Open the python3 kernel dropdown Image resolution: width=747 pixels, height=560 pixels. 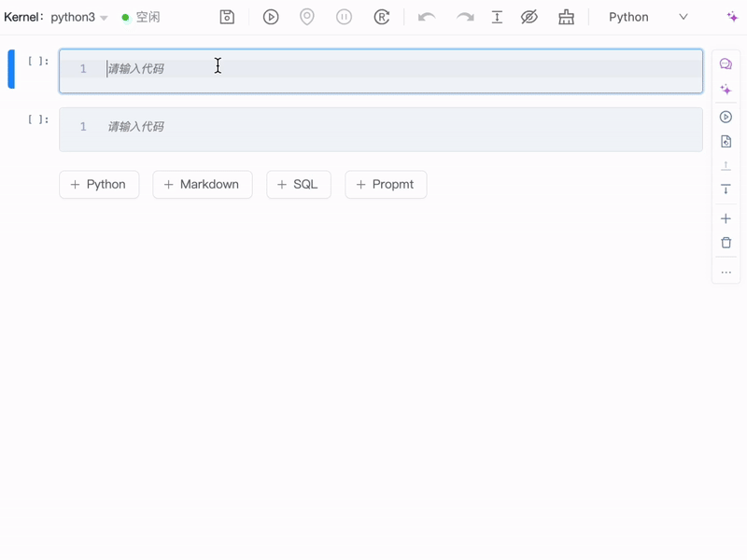[79, 18]
